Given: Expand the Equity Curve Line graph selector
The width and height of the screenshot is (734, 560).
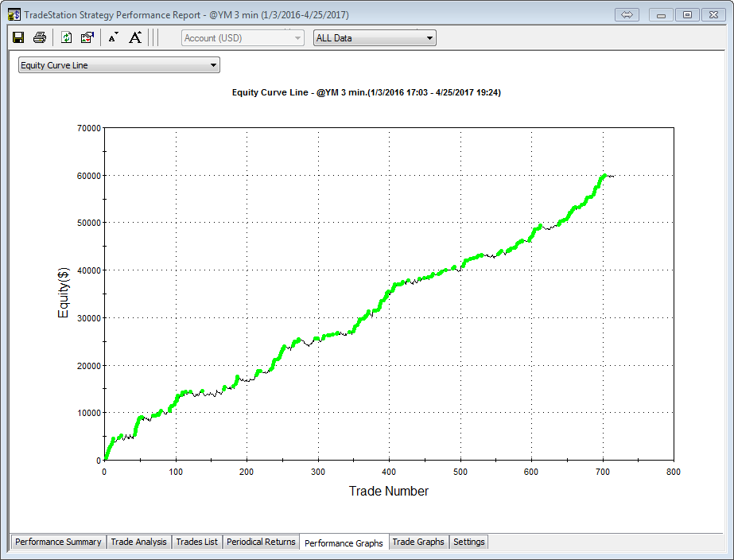Looking at the screenshot, I should click(119, 65).
